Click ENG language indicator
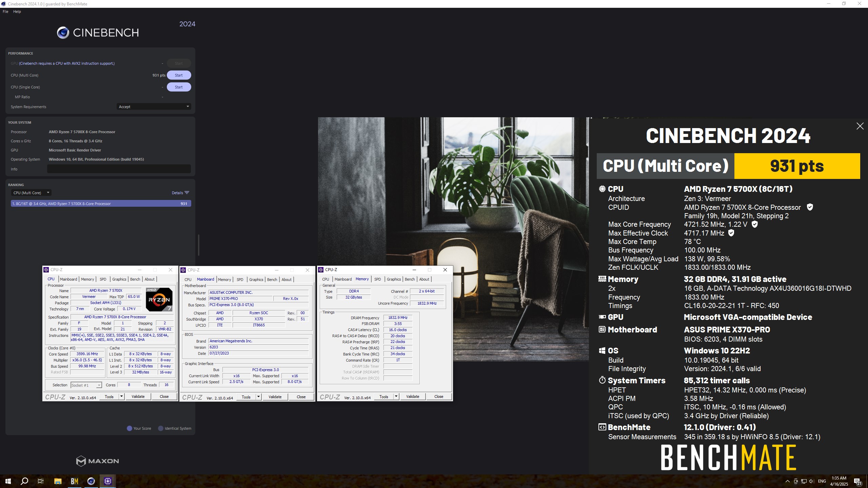The image size is (868, 488). click(x=822, y=481)
